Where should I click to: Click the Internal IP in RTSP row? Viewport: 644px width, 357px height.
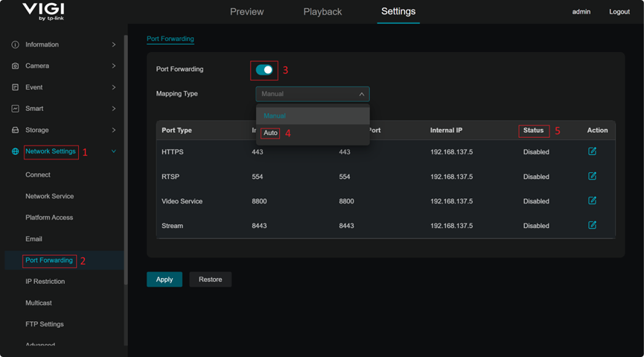pyautogui.click(x=452, y=177)
